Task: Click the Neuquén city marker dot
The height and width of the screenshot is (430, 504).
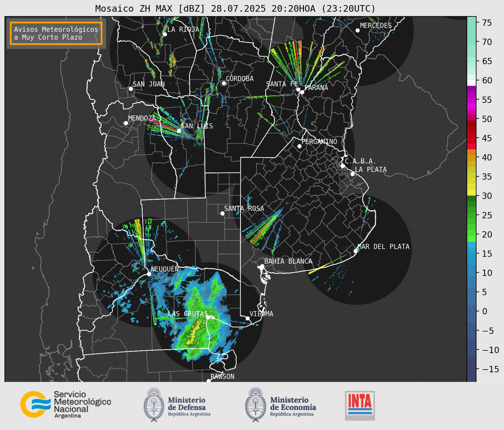Action: pos(149,274)
